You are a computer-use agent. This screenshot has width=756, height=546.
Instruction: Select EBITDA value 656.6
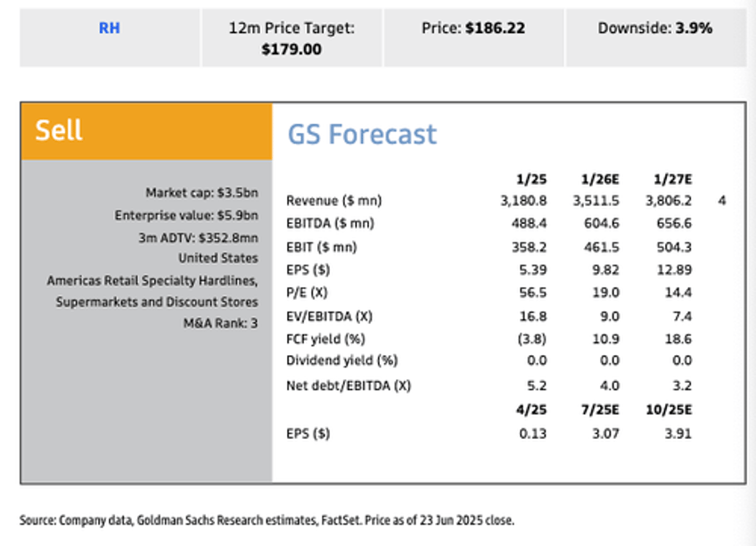coord(675,223)
